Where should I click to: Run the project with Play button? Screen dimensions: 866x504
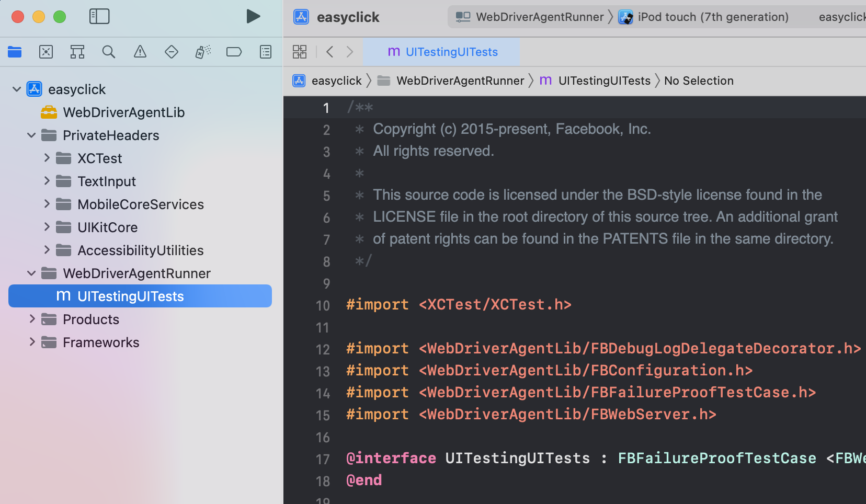(x=253, y=17)
